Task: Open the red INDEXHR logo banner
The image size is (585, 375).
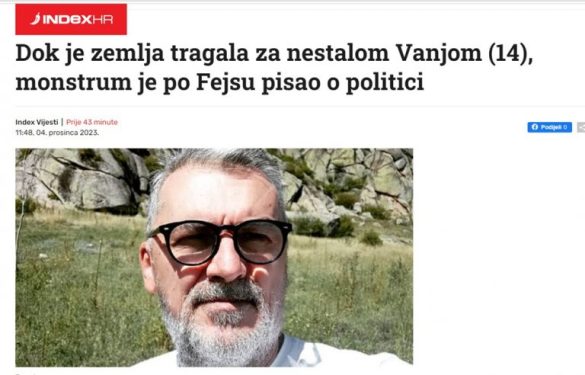Action: click(x=71, y=19)
